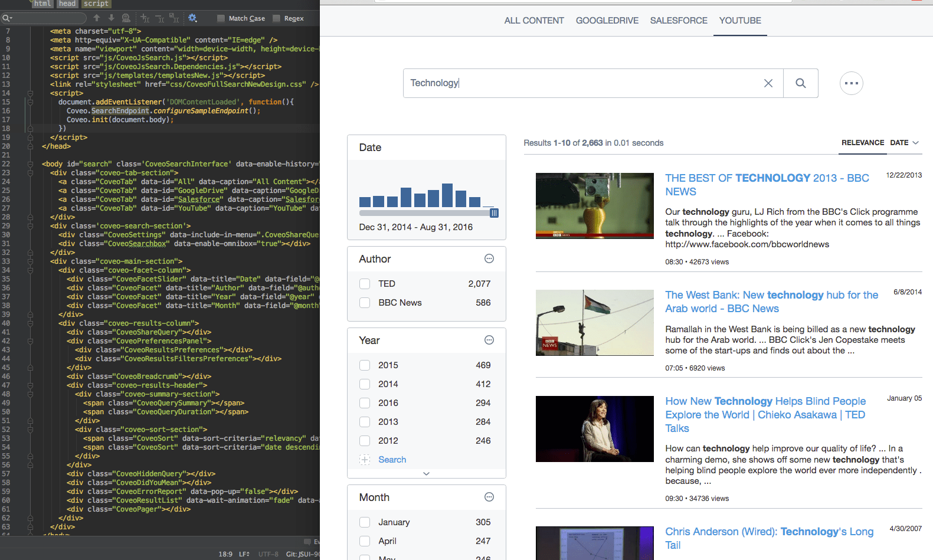Collapse code fold at body tag line

click(x=31, y=164)
